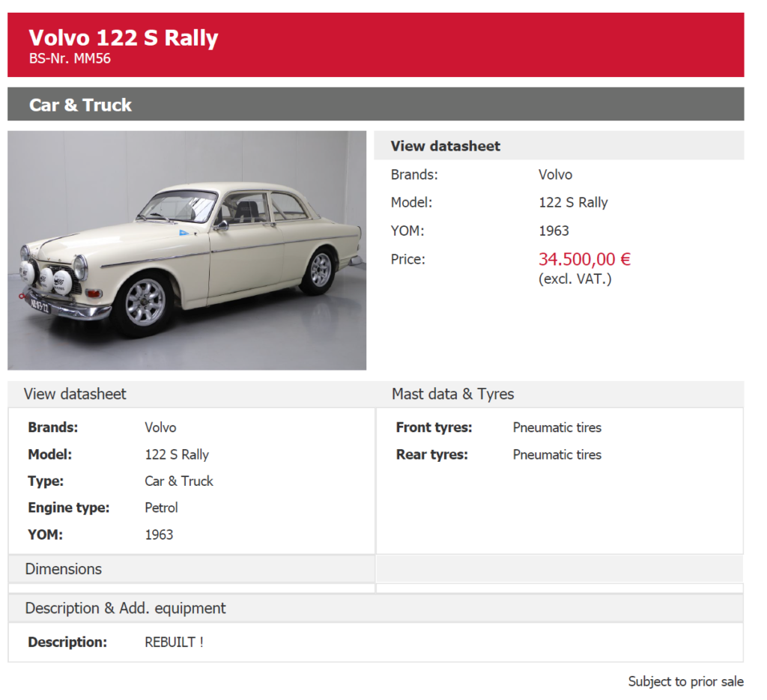Screen dimensions: 767x700
Task: Click the Car & Truck category heading
Action: coord(80,105)
